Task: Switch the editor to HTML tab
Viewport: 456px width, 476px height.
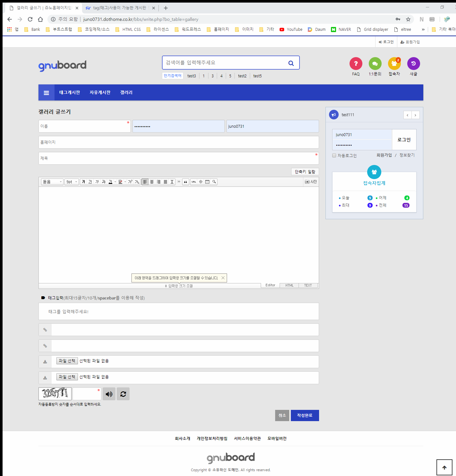Action: 289,285
